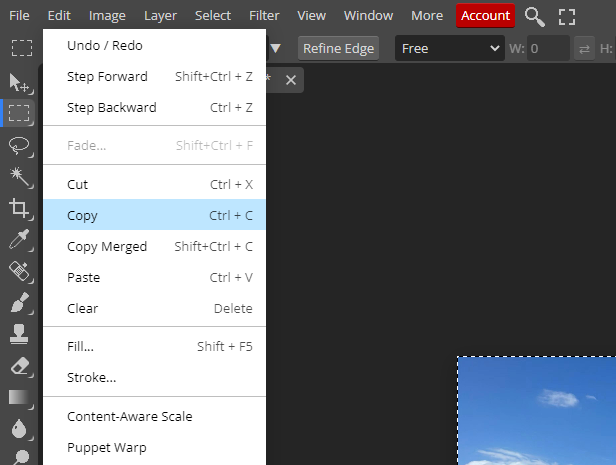Select the Lasso tool
The image size is (616, 465).
pyautogui.click(x=19, y=146)
